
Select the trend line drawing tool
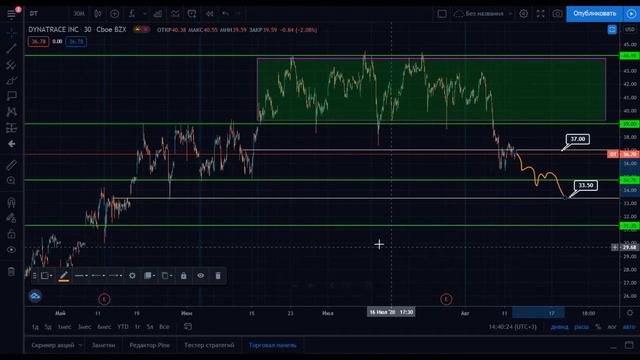(x=11, y=49)
